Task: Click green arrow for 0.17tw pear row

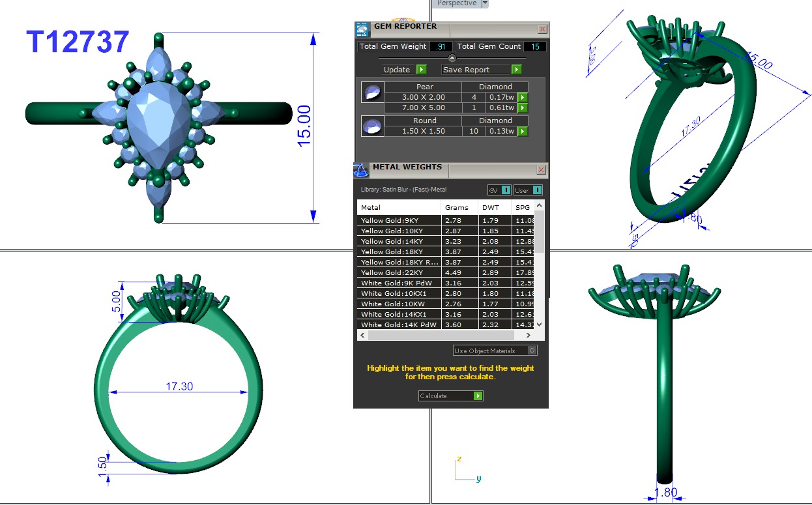Action: pos(523,98)
